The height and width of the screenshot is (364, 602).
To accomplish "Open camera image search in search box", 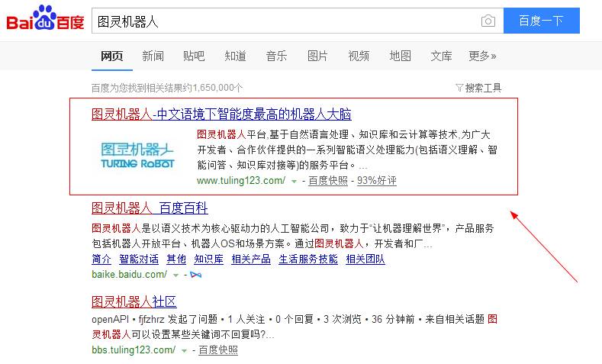I will coord(488,21).
